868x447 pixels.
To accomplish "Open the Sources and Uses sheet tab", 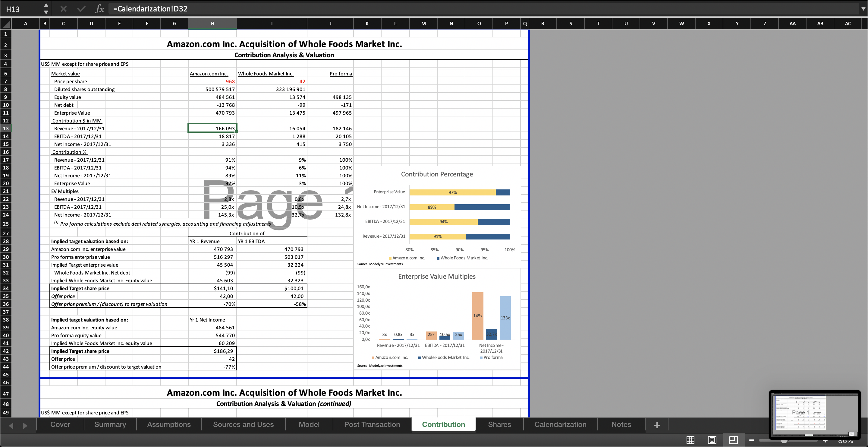I will 243,424.
